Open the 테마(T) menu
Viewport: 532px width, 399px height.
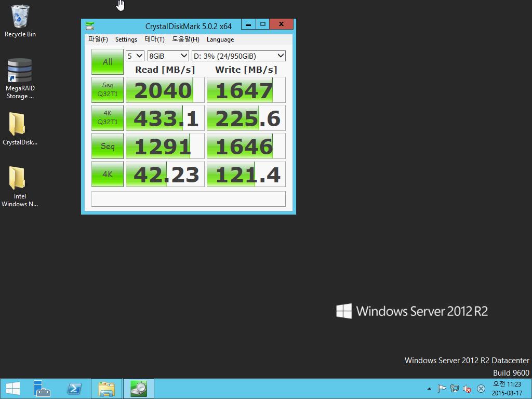pyautogui.click(x=154, y=39)
